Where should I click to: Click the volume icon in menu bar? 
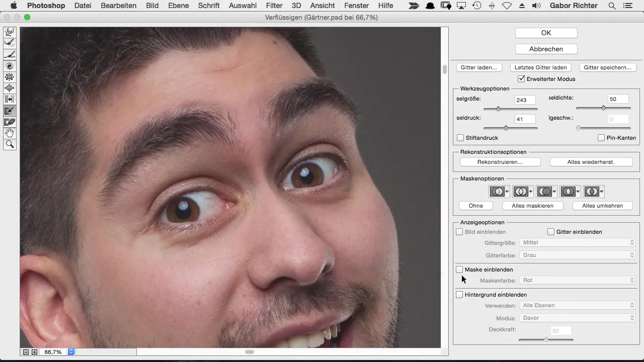[536, 6]
